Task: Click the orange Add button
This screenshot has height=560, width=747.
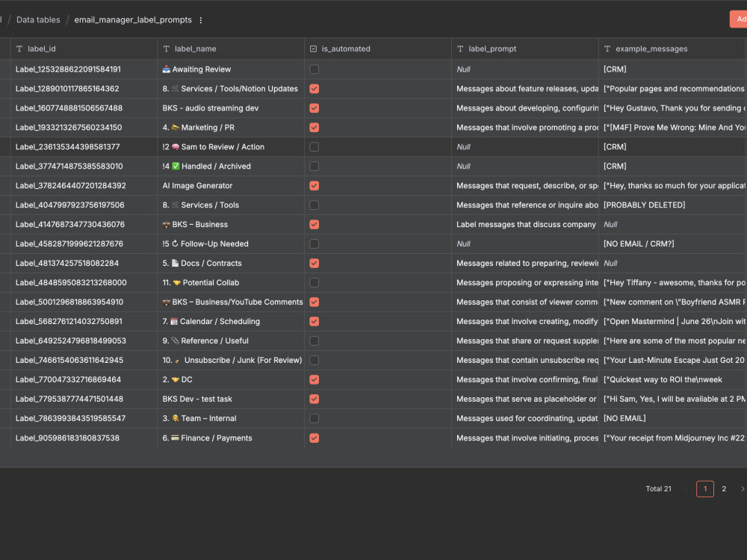Action: (x=739, y=19)
